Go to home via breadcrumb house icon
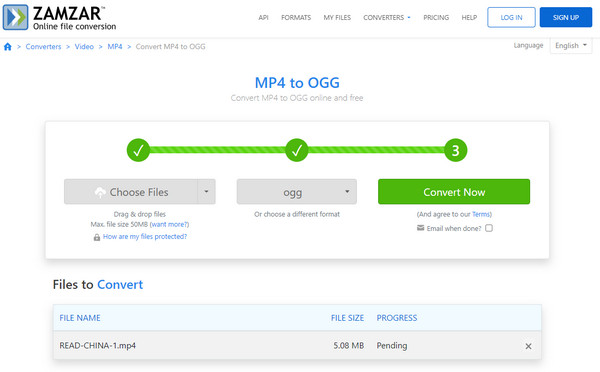The height and width of the screenshot is (372, 600). pos(8,47)
